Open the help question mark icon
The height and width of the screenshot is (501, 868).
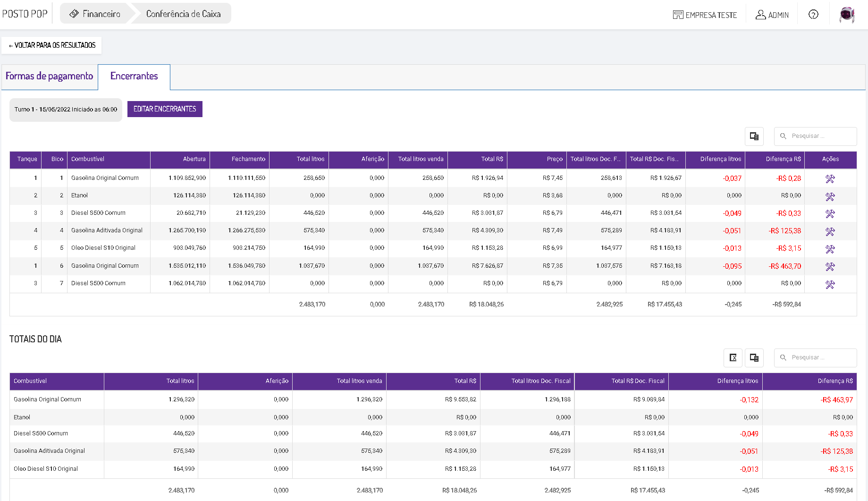(x=813, y=15)
